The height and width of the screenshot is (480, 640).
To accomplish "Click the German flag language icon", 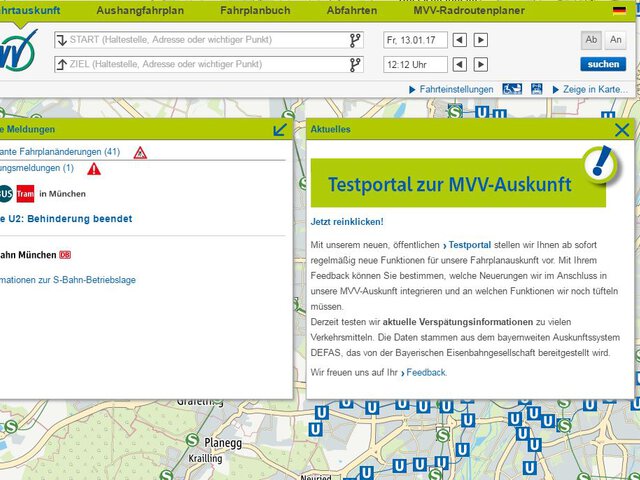I will (619, 11).
